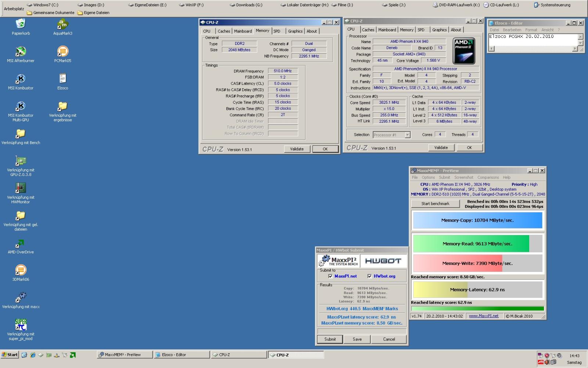
Task: Click the Windows7 (C:) drive link
Action: (x=42, y=5)
